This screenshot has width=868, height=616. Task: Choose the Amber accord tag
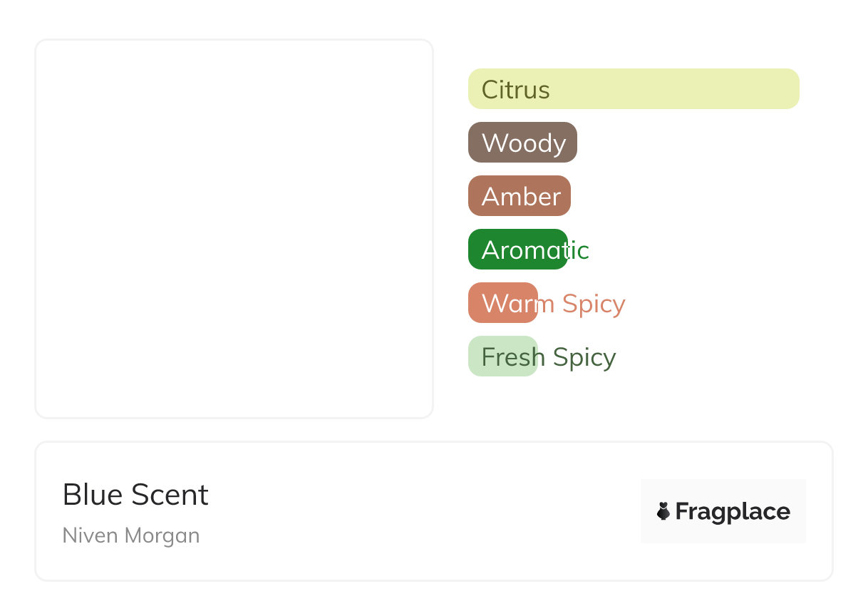(520, 196)
